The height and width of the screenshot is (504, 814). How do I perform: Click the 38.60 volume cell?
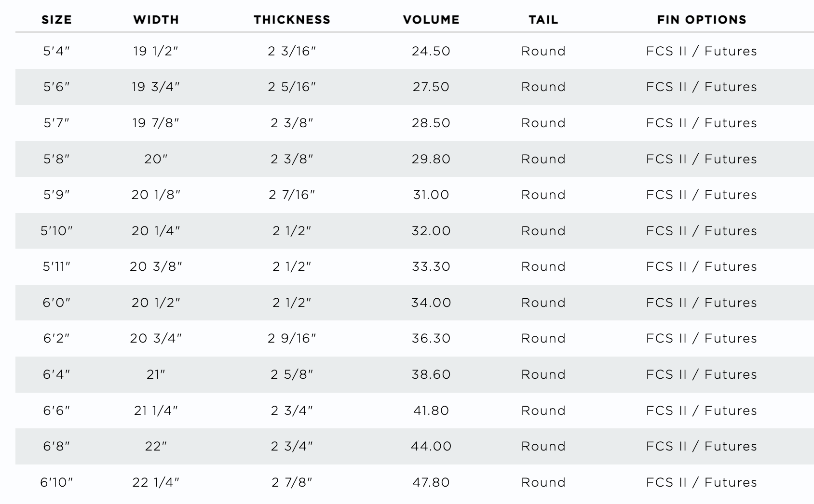point(431,374)
